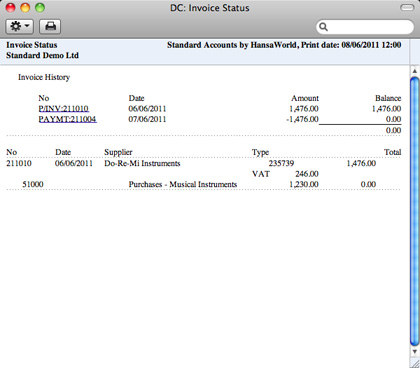Click the magnifier search icon
420x368 pixels.
[x=323, y=27]
